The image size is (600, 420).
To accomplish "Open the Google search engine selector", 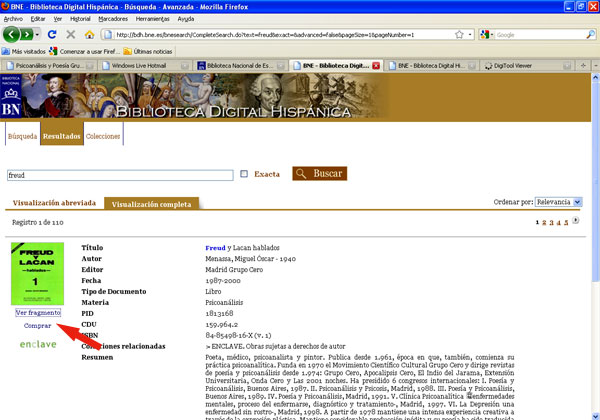I will 486,35.
